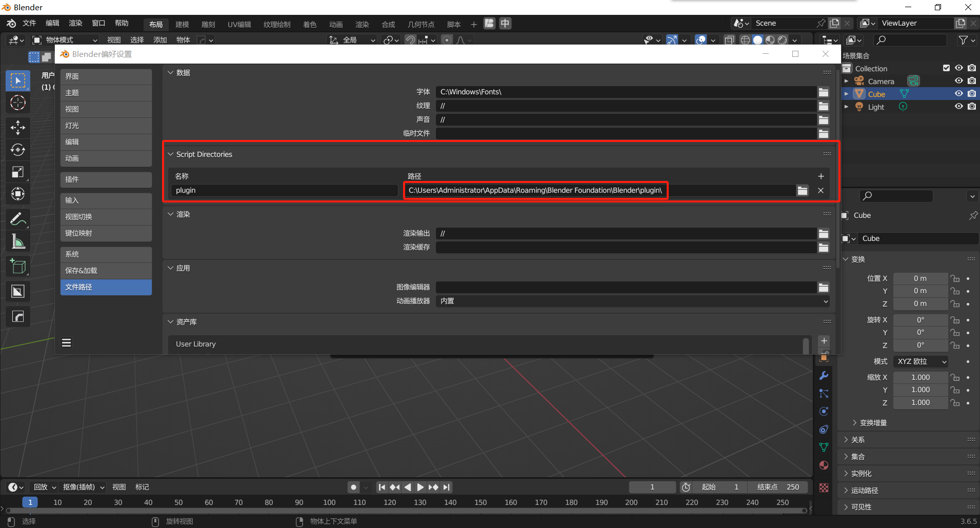Select the Move tool
The width and height of the screenshot is (980, 528).
coord(18,127)
